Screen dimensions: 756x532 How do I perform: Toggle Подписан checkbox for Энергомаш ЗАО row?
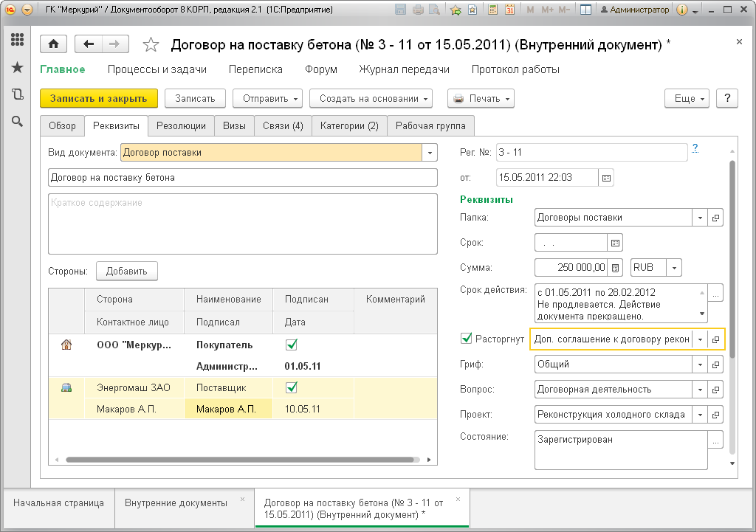(x=292, y=387)
